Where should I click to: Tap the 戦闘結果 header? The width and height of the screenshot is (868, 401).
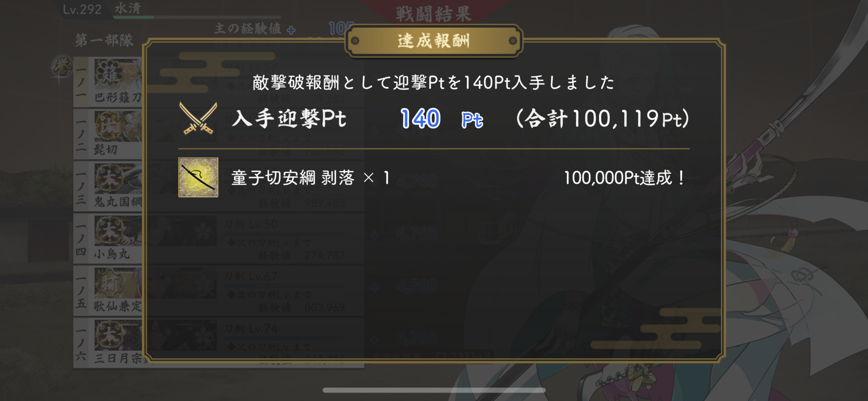pyautogui.click(x=434, y=14)
